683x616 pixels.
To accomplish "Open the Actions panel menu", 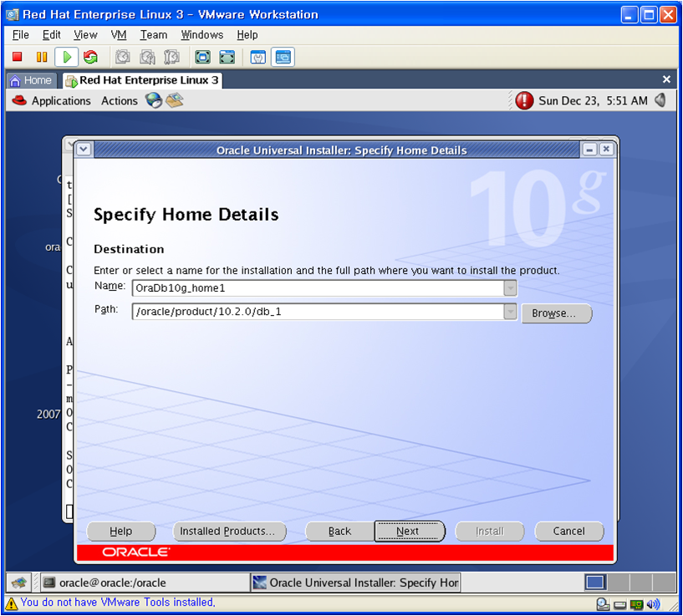I will pos(120,100).
